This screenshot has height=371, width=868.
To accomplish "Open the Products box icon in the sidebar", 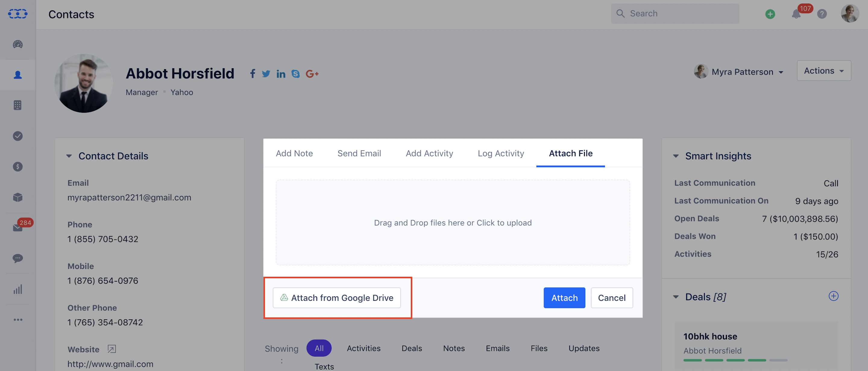I will [x=17, y=197].
